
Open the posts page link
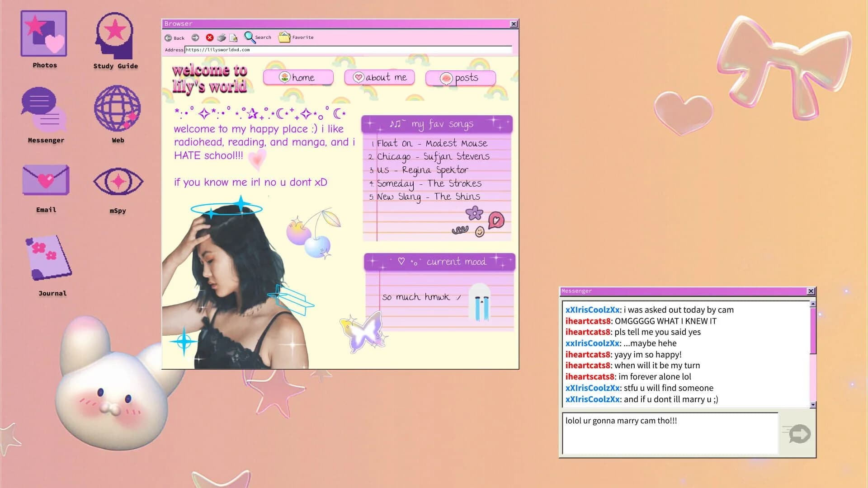[x=460, y=78]
